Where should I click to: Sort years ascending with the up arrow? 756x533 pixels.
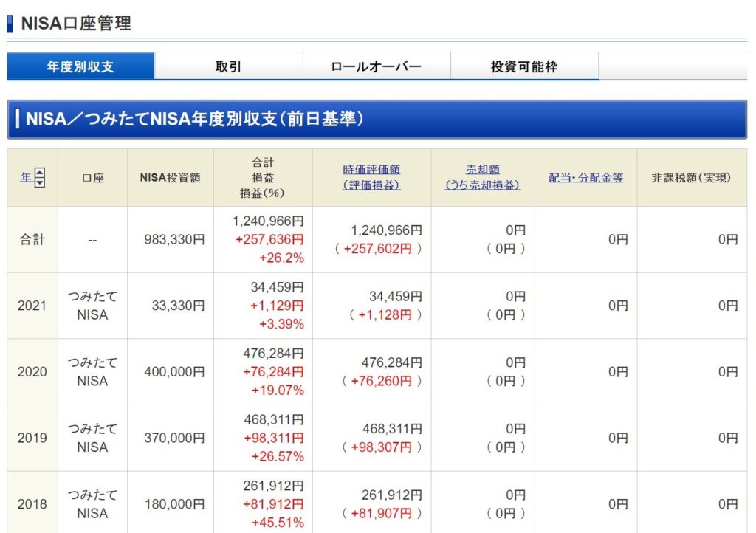40,173
